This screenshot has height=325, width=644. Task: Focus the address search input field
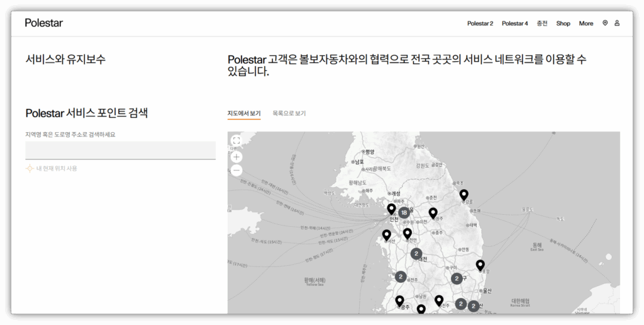pyautogui.click(x=120, y=151)
